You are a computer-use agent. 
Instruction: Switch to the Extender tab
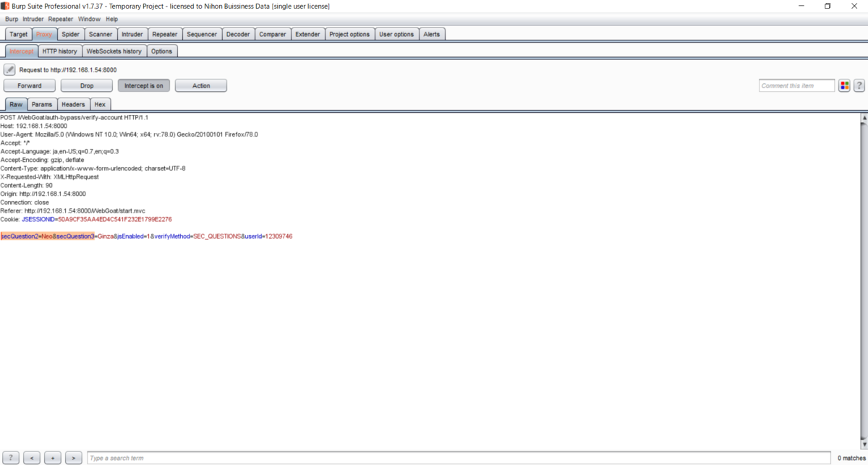coord(307,34)
